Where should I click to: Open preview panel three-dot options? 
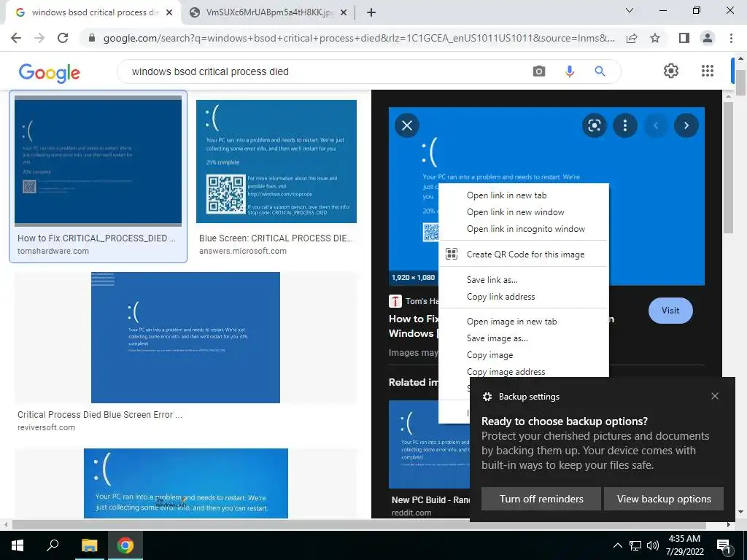(625, 125)
